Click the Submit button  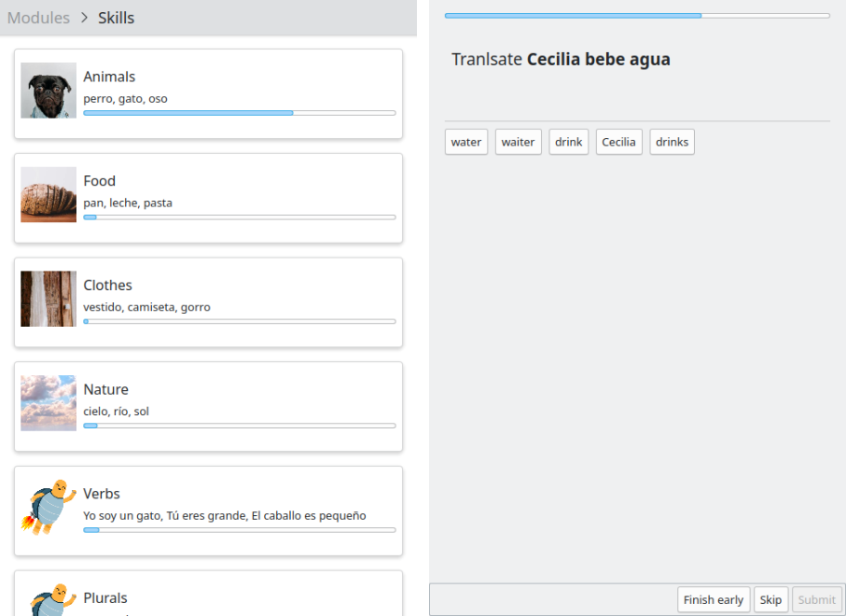[x=816, y=599]
